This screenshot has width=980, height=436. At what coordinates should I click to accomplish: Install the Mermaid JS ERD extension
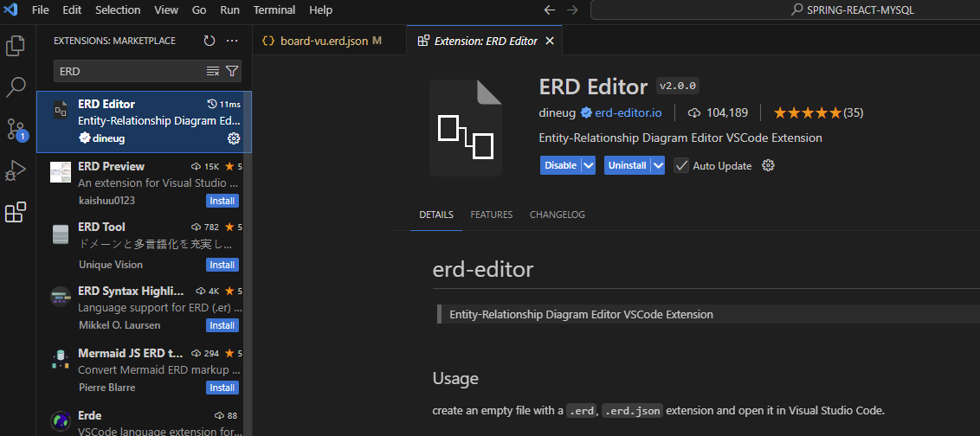coord(222,388)
